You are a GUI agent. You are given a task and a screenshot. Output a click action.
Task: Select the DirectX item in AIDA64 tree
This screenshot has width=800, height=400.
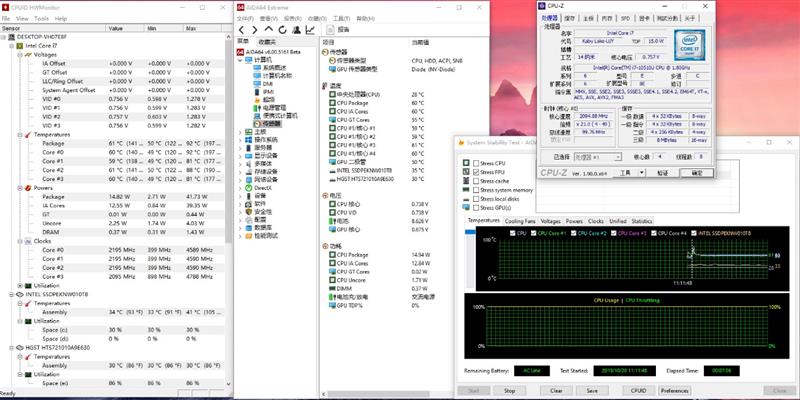pyautogui.click(x=263, y=187)
